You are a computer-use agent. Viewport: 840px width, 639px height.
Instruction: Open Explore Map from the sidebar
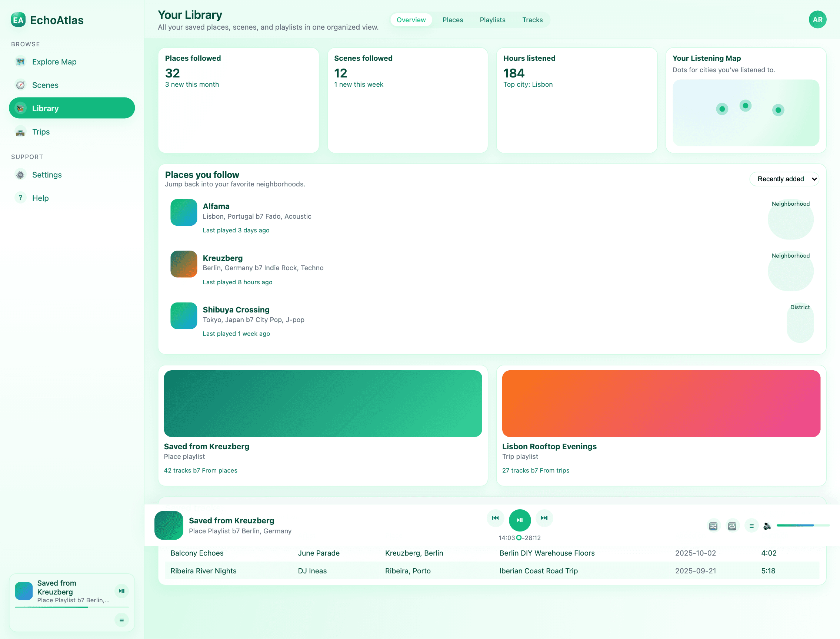coord(54,62)
